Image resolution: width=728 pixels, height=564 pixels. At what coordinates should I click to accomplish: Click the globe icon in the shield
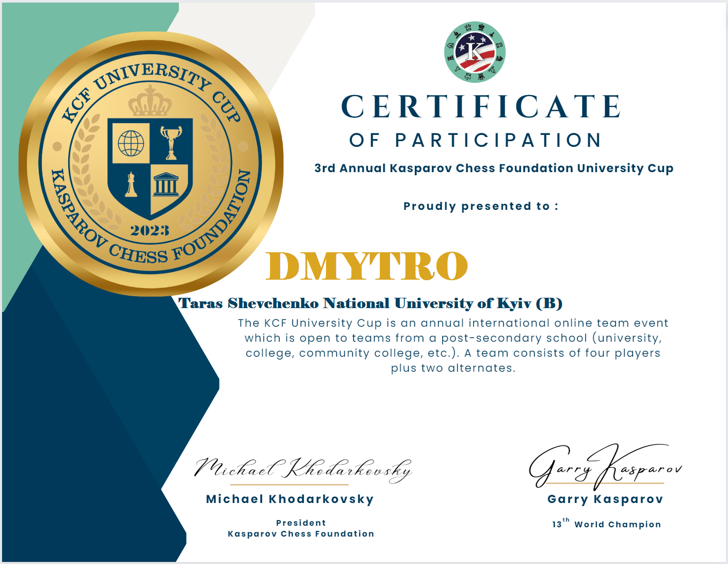[131, 143]
